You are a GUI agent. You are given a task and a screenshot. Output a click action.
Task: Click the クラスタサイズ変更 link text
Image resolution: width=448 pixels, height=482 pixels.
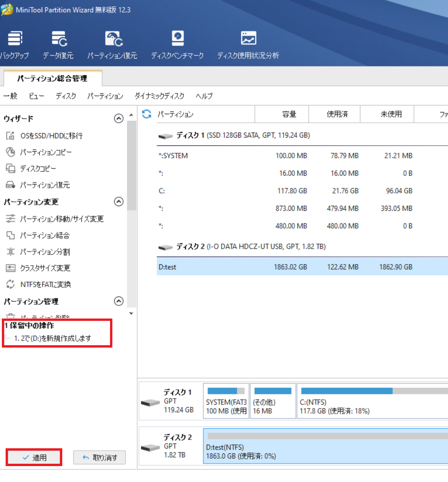[45, 268]
